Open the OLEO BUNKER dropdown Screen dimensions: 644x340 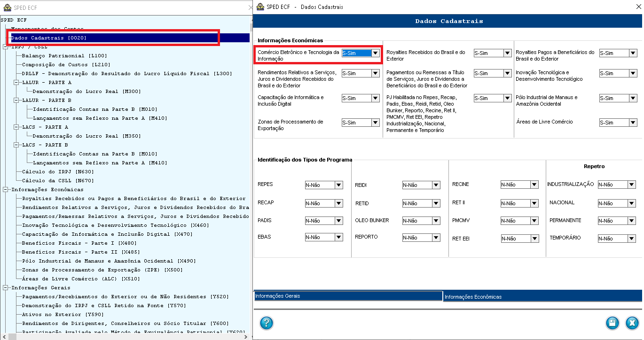pos(436,221)
